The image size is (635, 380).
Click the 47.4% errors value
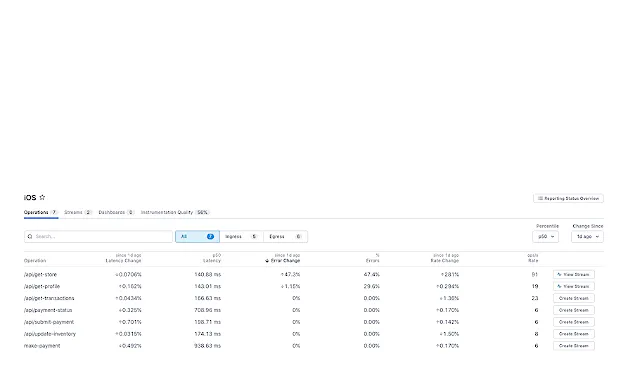click(371, 275)
